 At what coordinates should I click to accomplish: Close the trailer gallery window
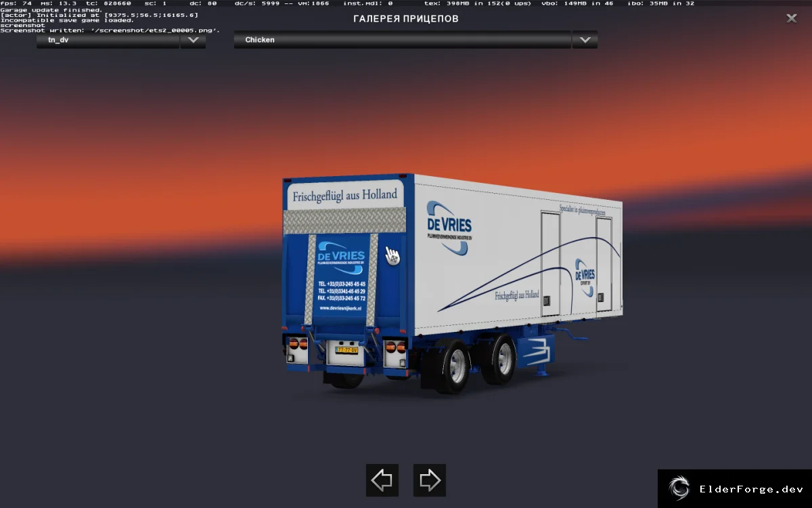click(792, 18)
